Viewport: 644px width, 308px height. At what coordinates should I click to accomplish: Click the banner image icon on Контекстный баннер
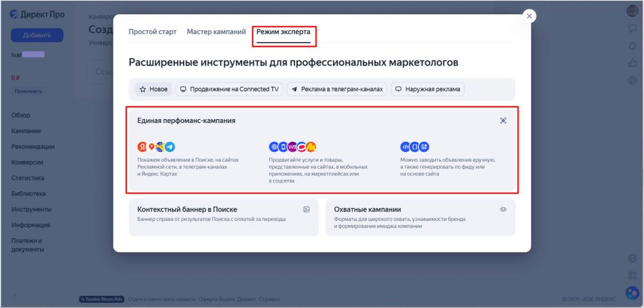pyautogui.click(x=307, y=209)
